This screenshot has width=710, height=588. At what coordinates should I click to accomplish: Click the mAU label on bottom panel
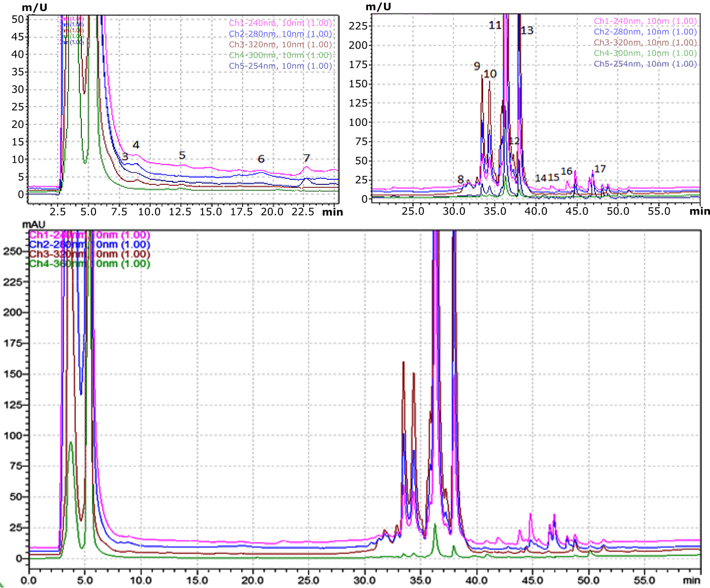(x=34, y=223)
